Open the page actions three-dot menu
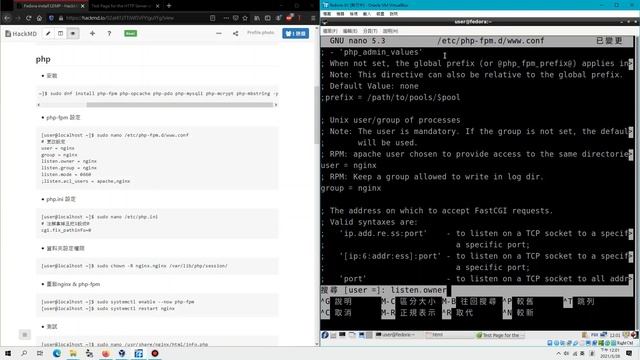 (x=226, y=18)
